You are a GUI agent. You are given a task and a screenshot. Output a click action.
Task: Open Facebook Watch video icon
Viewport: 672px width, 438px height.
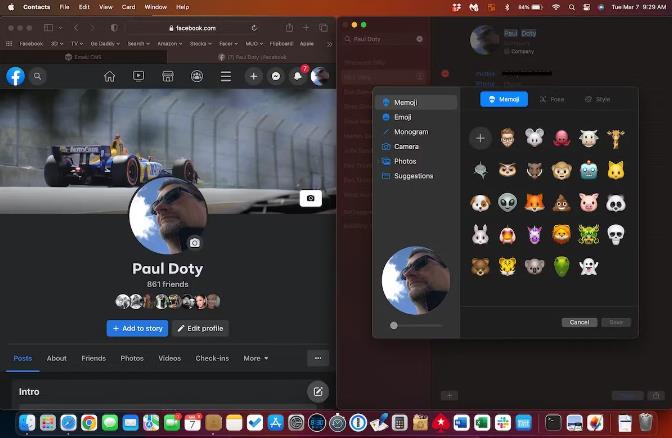pyautogui.click(x=138, y=76)
